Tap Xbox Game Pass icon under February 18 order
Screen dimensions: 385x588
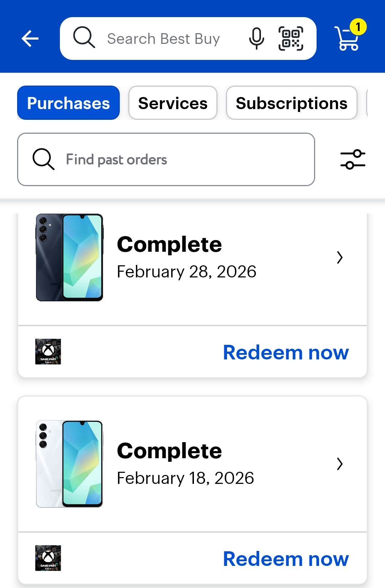tap(48, 558)
